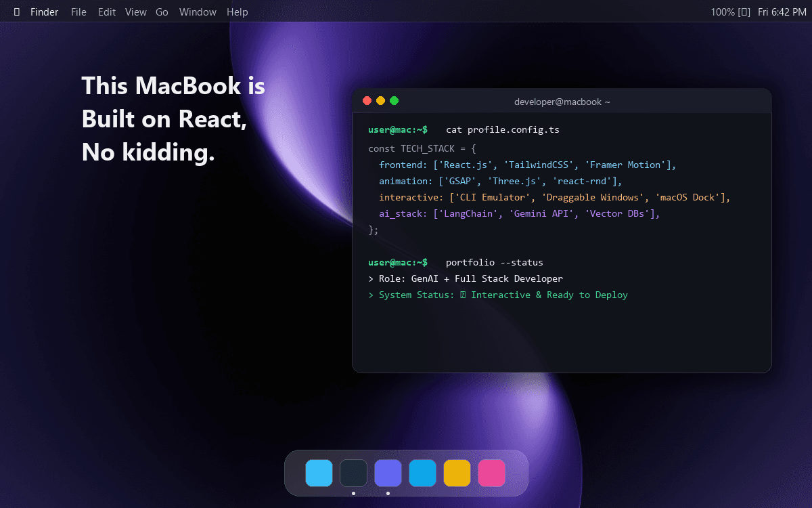Open the pink dock app icon
Image resolution: width=812 pixels, height=508 pixels.
coord(491,473)
